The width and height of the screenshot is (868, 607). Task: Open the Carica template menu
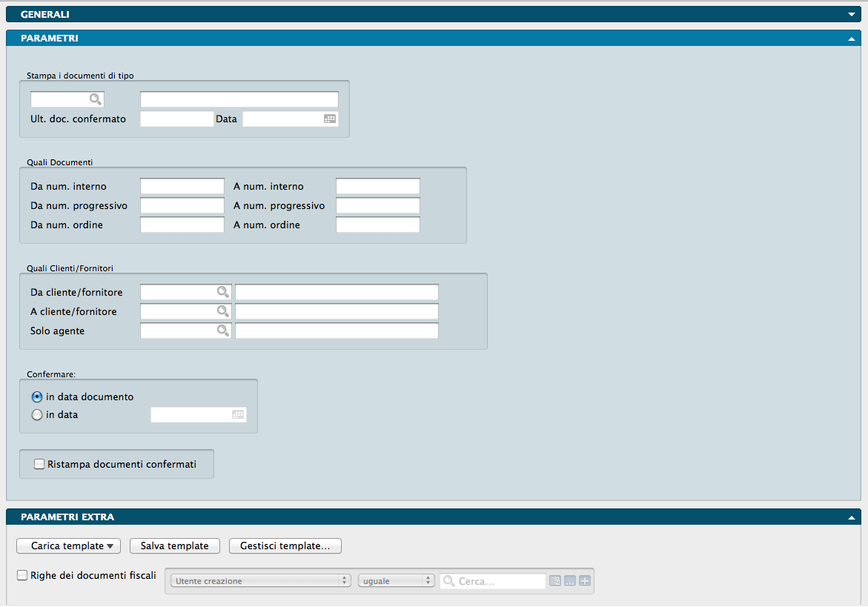click(x=68, y=546)
